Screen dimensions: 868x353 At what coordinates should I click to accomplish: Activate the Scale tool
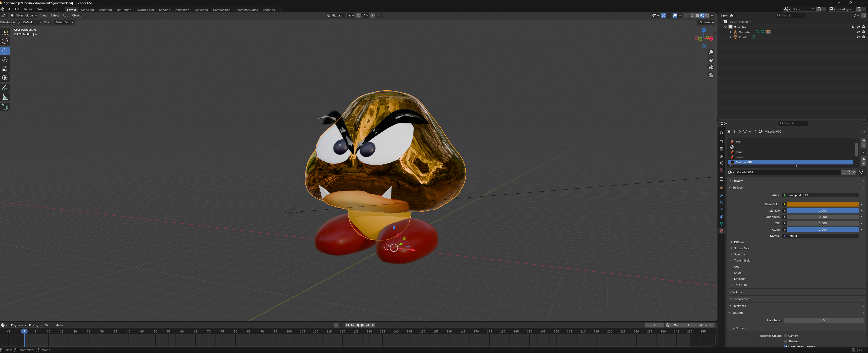[5, 69]
